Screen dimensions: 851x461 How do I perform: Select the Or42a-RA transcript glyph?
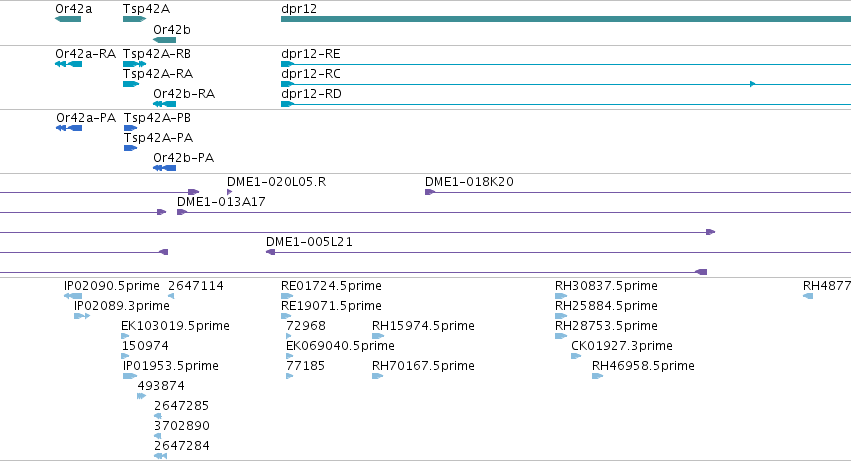[x=68, y=64]
